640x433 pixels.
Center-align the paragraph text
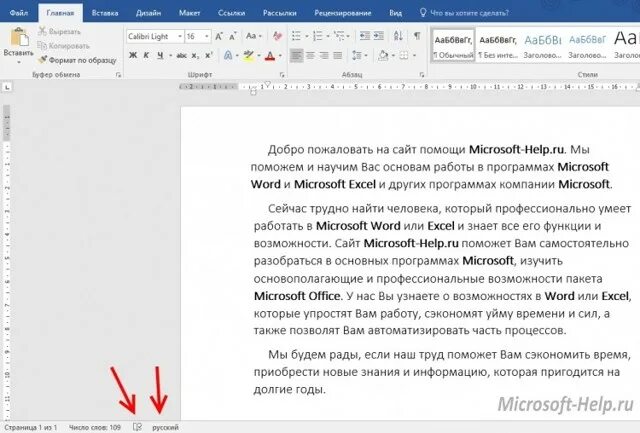click(310, 55)
